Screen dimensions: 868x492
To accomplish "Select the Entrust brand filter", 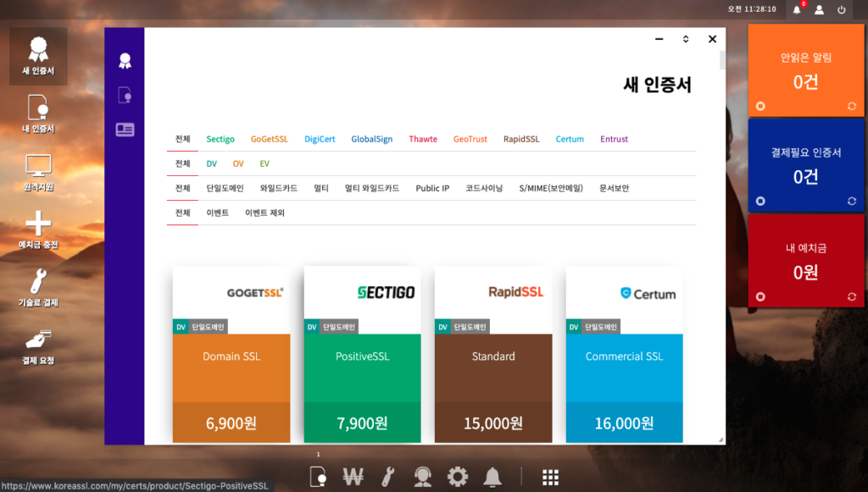I will [x=615, y=140].
